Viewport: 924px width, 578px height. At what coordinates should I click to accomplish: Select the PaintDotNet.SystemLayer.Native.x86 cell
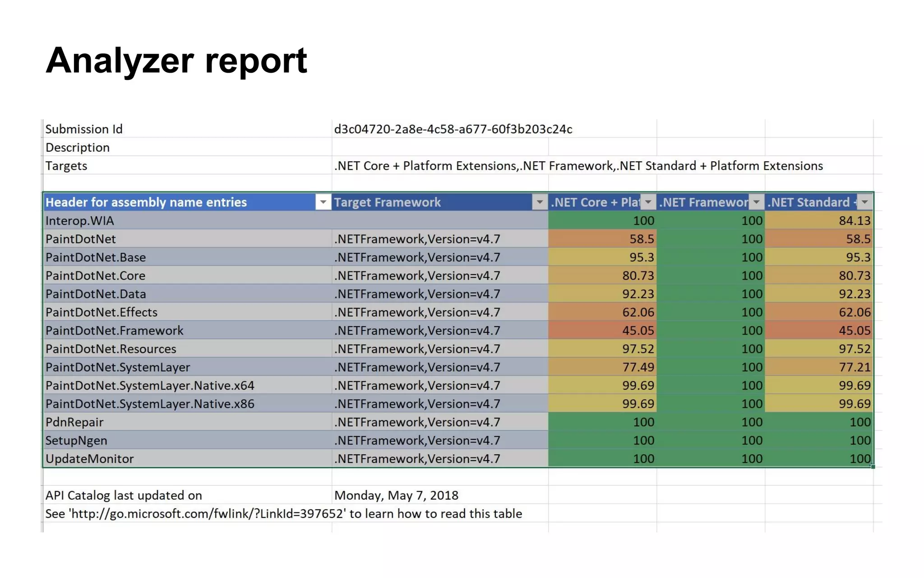point(188,404)
